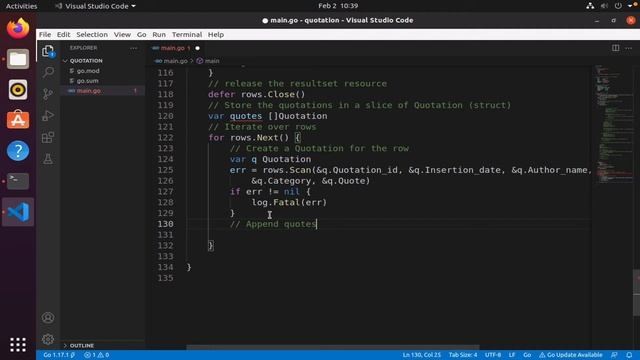Open the Visual Studio Code app menu dropdown
The image size is (640, 360).
96,6
